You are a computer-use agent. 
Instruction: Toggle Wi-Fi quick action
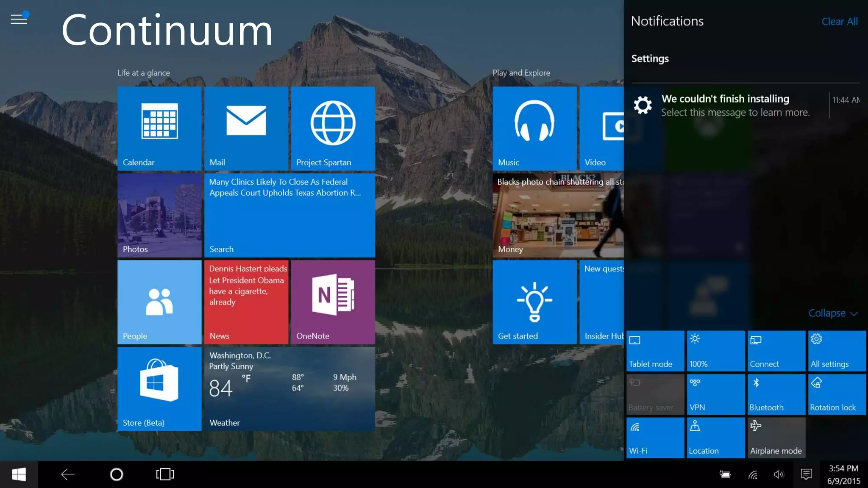click(655, 438)
